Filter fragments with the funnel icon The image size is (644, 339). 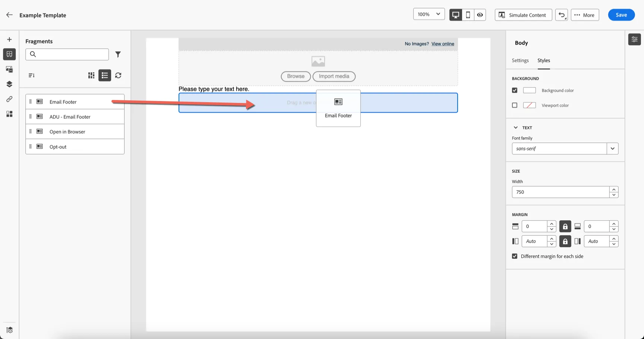tap(118, 54)
